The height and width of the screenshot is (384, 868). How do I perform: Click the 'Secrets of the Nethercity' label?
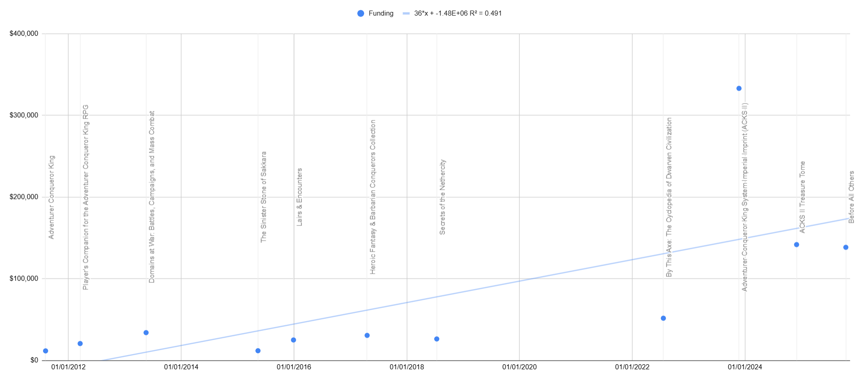pyautogui.click(x=442, y=197)
